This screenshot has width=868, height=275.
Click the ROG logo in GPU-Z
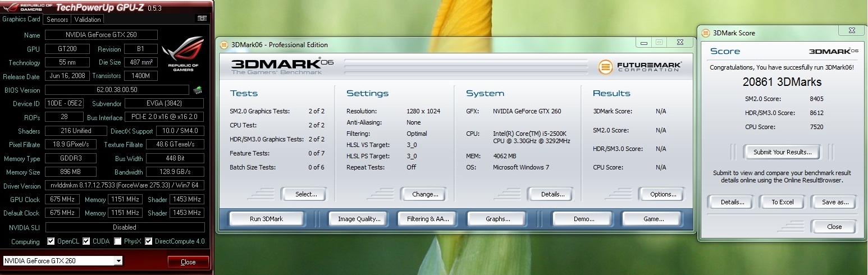[184, 53]
